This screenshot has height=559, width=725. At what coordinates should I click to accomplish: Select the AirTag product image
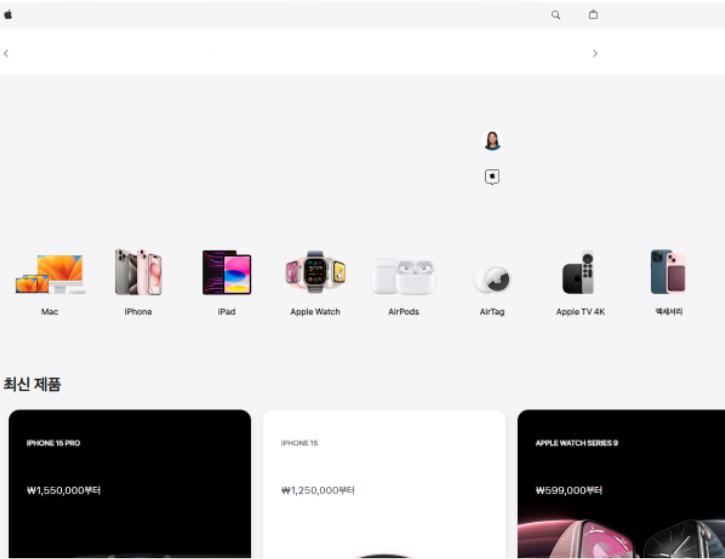point(492,279)
